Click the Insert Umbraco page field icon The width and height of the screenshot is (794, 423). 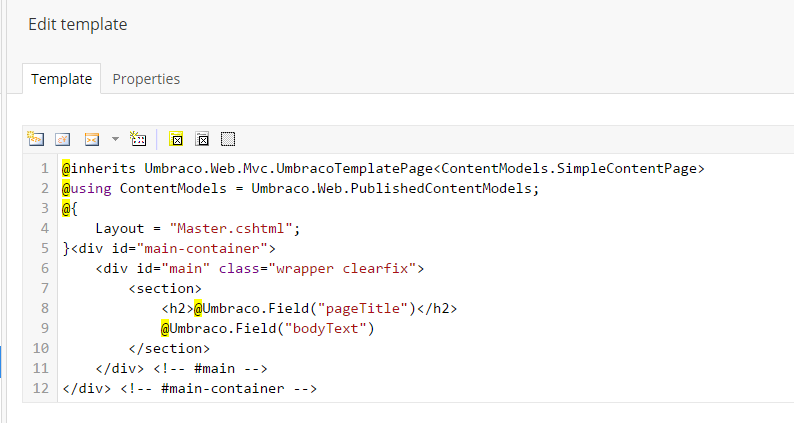[x=35, y=139]
